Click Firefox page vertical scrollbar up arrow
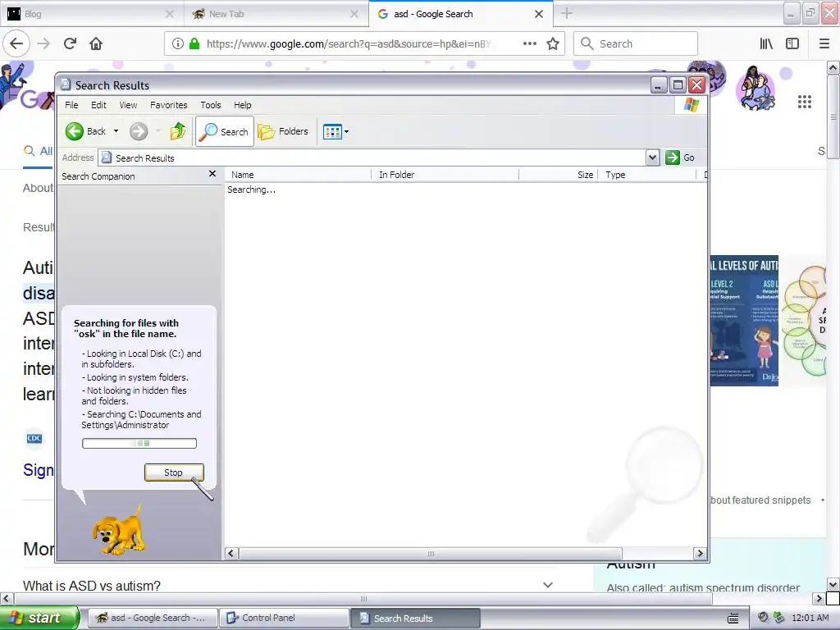This screenshot has height=630, width=840. pos(833,67)
